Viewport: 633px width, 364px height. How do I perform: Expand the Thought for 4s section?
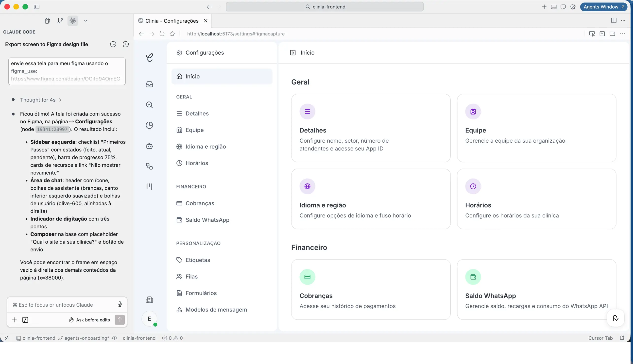41,100
